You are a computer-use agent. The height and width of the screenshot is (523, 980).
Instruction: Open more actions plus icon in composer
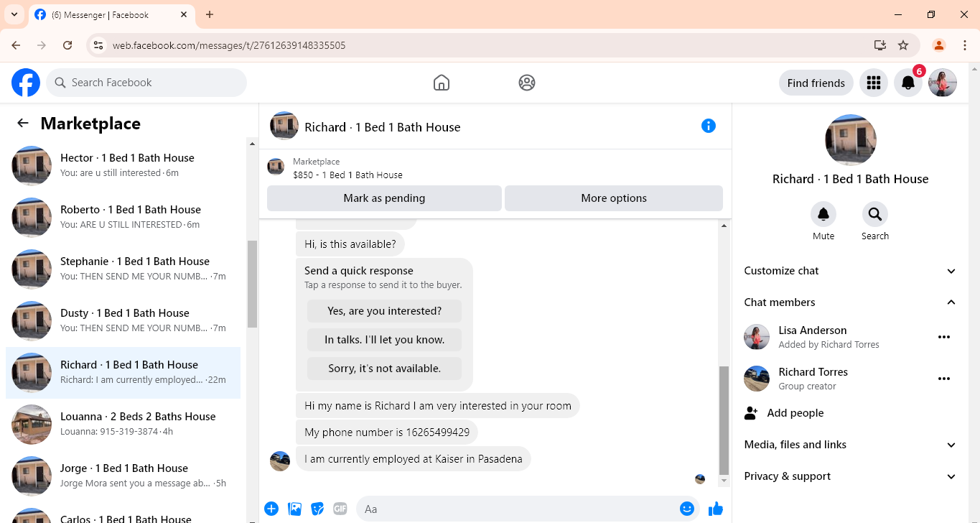pyautogui.click(x=271, y=509)
